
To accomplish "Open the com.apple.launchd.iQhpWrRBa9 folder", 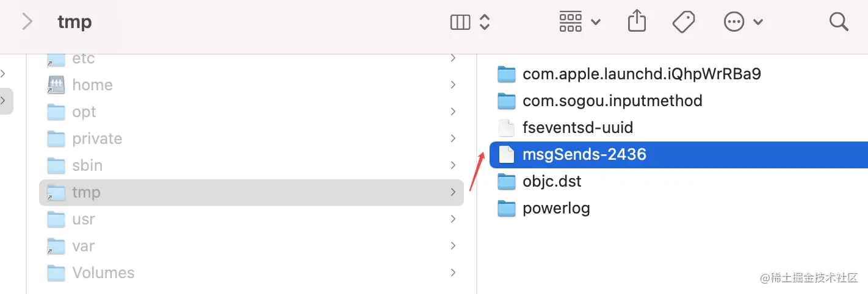I will (642, 74).
